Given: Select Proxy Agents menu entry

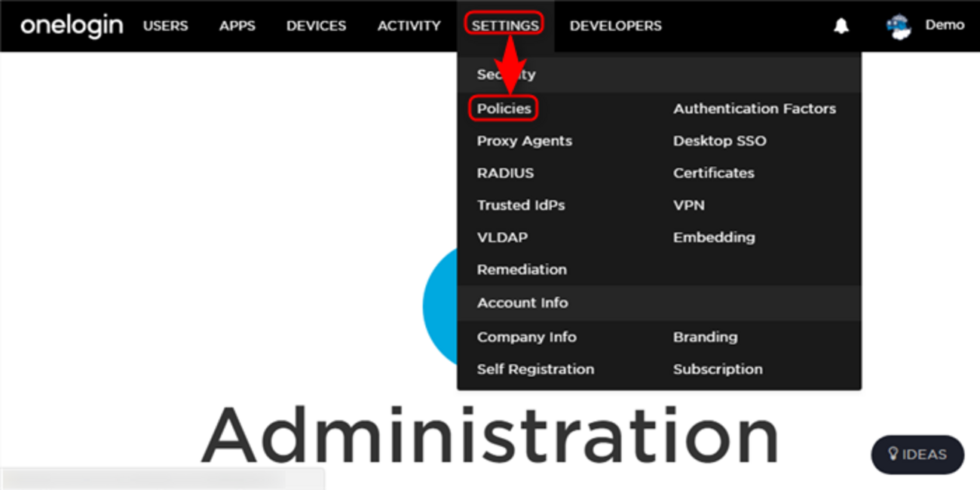Looking at the screenshot, I should pyautogui.click(x=525, y=141).
